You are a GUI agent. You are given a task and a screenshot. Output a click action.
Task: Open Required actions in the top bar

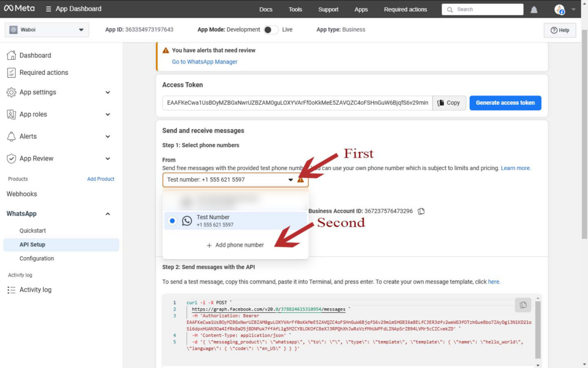(405, 9)
